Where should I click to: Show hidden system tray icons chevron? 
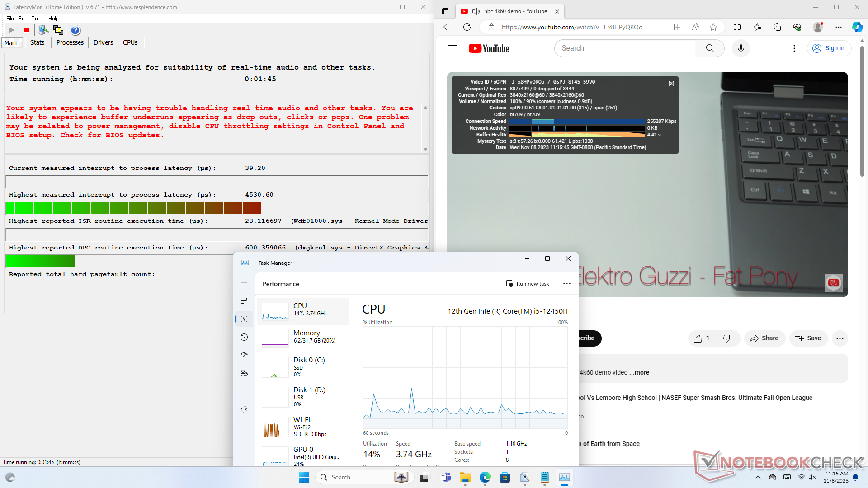[758, 477]
